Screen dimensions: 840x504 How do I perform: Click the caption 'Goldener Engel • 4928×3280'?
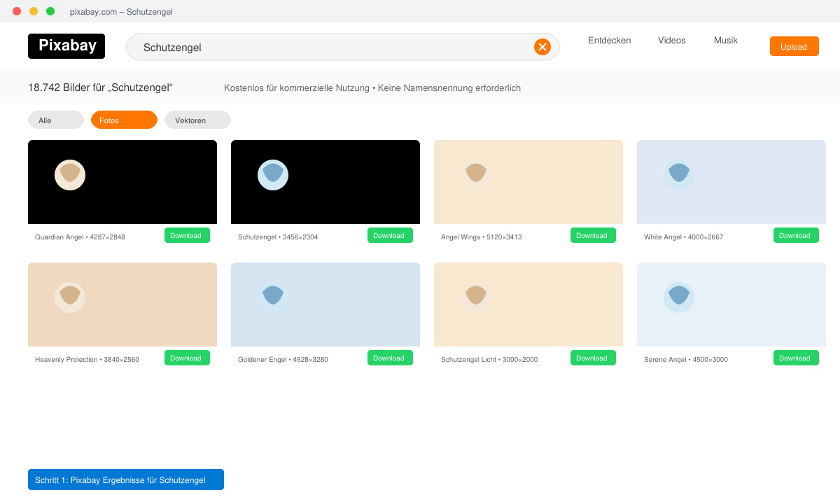click(x=283, y=360)
